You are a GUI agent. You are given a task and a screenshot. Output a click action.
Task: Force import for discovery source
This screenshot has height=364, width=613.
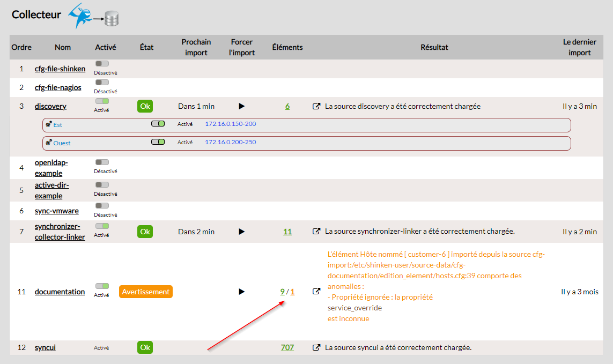(x=241, y=106)
